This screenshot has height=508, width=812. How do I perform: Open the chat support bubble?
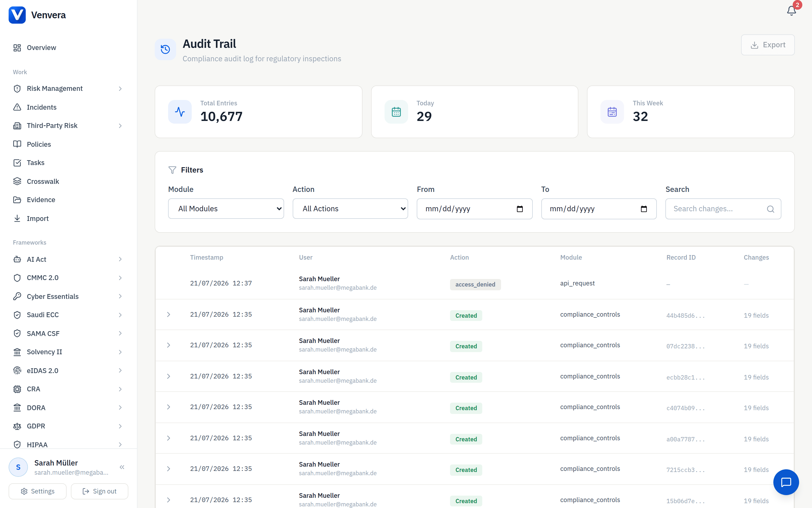click(x=786, y=482)
